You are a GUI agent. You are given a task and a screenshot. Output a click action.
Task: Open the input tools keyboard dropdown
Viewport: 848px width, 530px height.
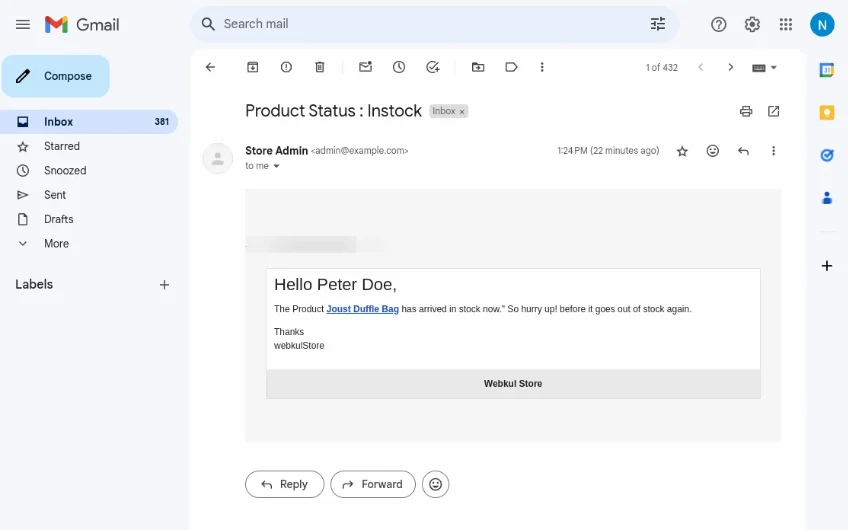[x=764, y=67]
